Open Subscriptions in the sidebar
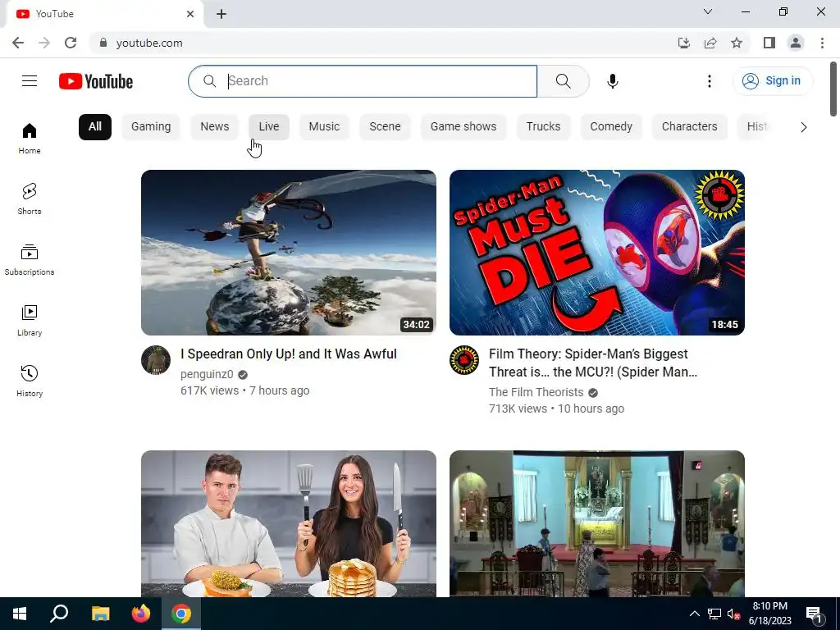The image size is (840, 630). click(x=30, y=260)
